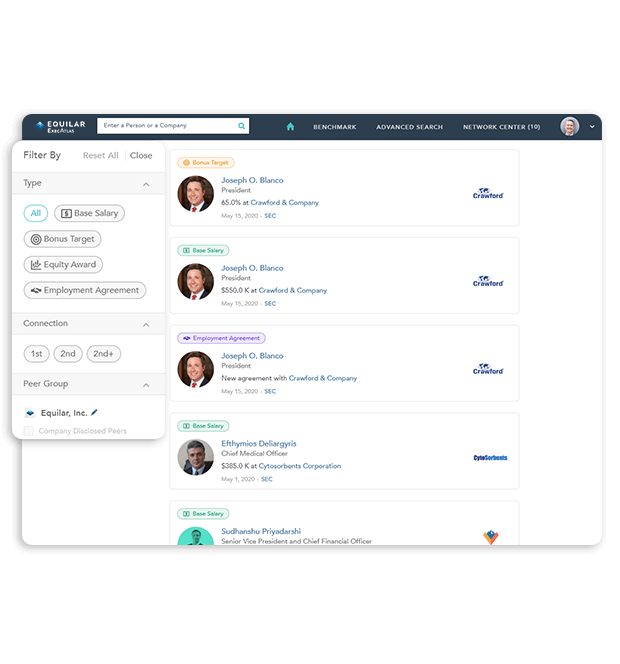Open SEC source on Deliargyris card

coord(267,479)
